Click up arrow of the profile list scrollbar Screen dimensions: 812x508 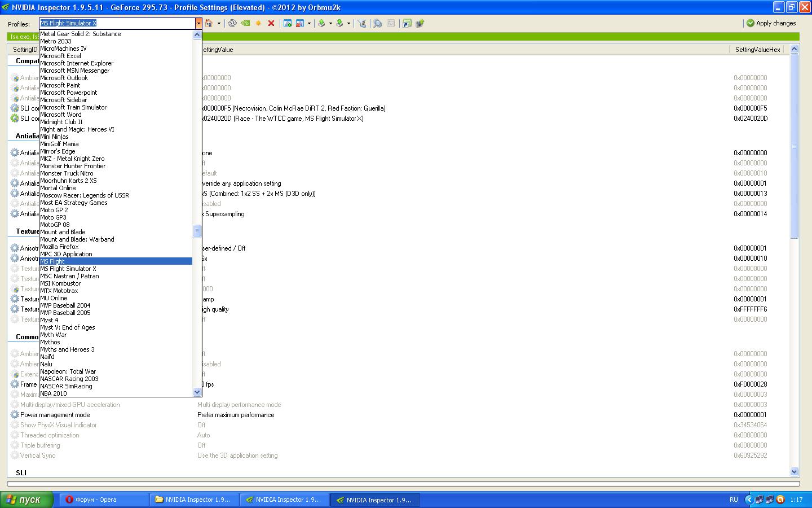(197, 34)
